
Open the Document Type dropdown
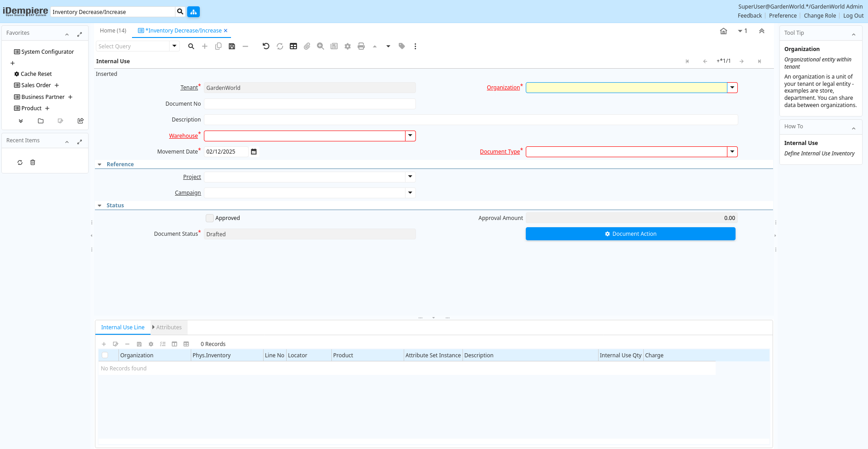[732, 152]
